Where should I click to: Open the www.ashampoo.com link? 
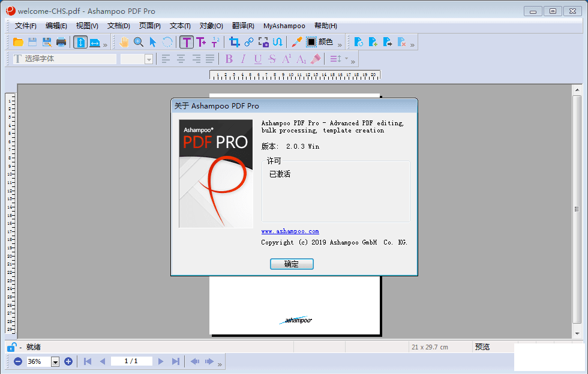(x=290, y=231)
